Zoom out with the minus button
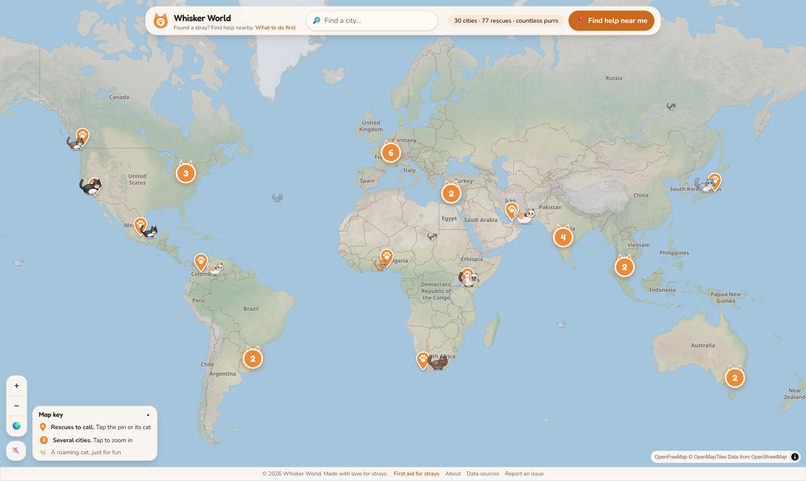 (16, 405)
